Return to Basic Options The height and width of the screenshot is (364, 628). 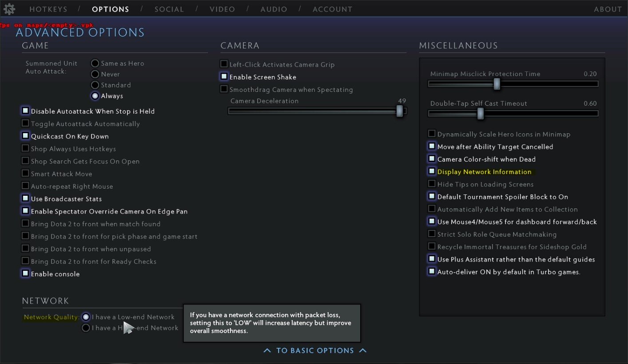[x=315, y=351]
